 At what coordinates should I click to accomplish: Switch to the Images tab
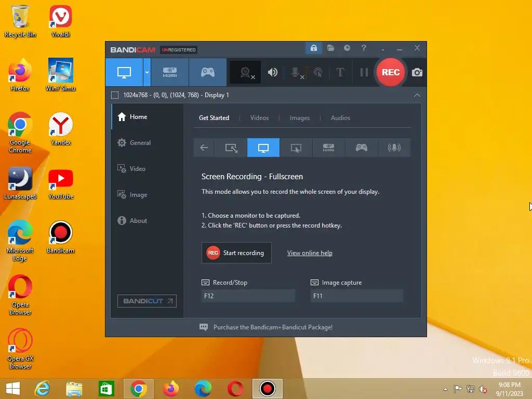300,118
